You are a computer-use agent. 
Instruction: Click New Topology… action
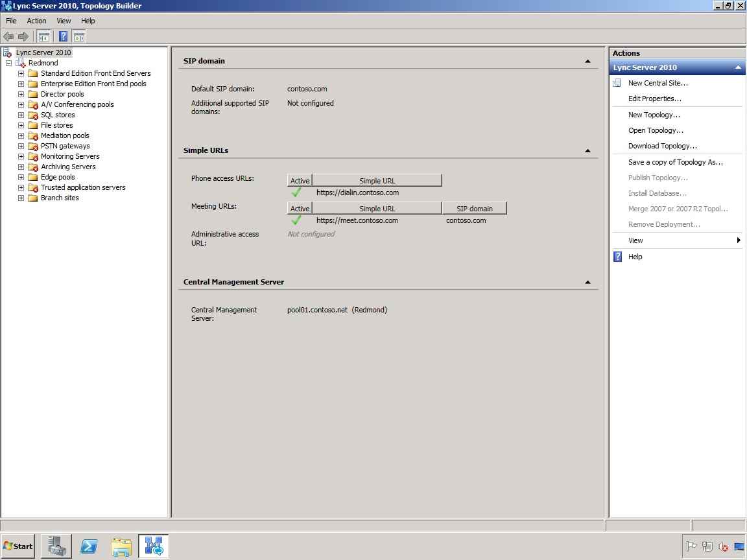point(654,115)
